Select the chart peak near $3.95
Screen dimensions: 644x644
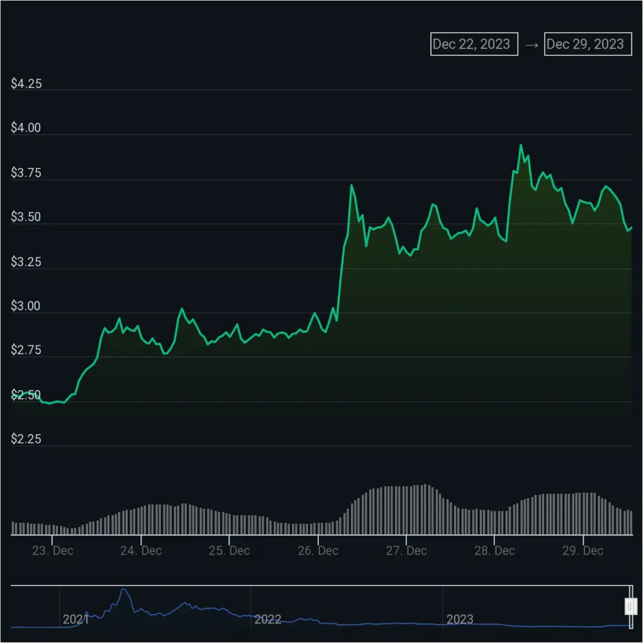pos(521,146)
